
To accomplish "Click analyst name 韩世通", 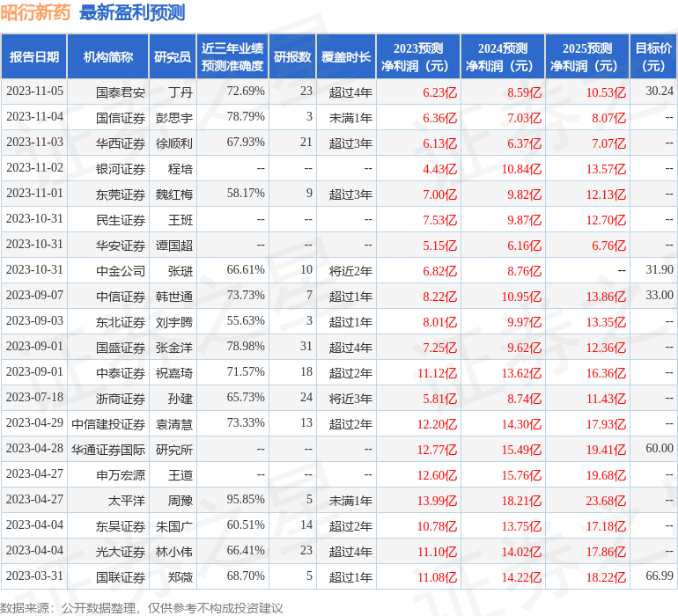I will tap(174, 296).
